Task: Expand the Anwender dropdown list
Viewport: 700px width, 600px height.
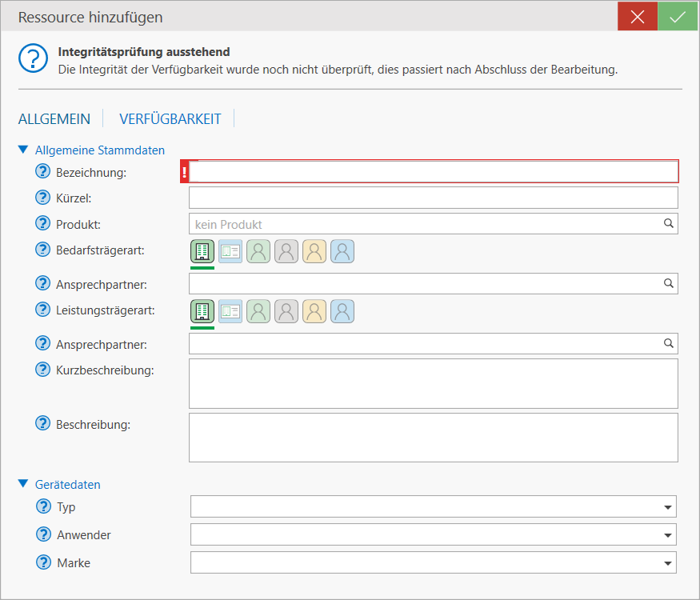Action: tap(667, 535)
